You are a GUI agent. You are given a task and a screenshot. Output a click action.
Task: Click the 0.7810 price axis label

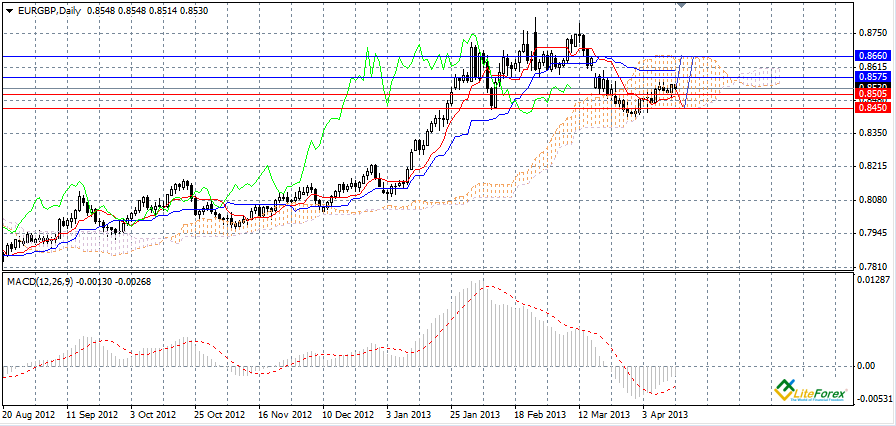[870, 267]
